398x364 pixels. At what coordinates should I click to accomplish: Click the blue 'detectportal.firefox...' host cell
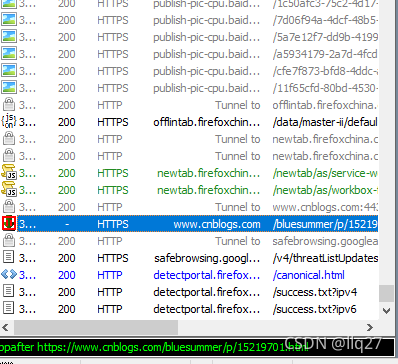(207, 275)
